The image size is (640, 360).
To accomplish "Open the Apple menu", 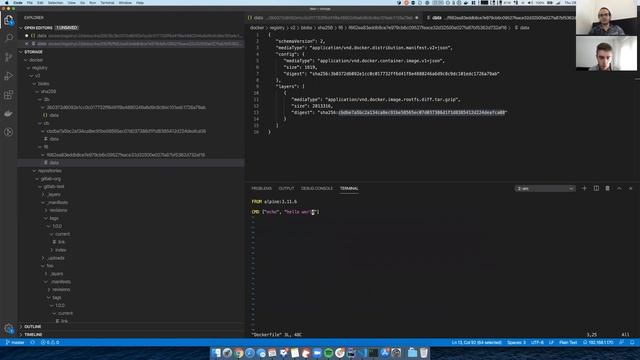I will pyautogui.click(x=7, y=2).
